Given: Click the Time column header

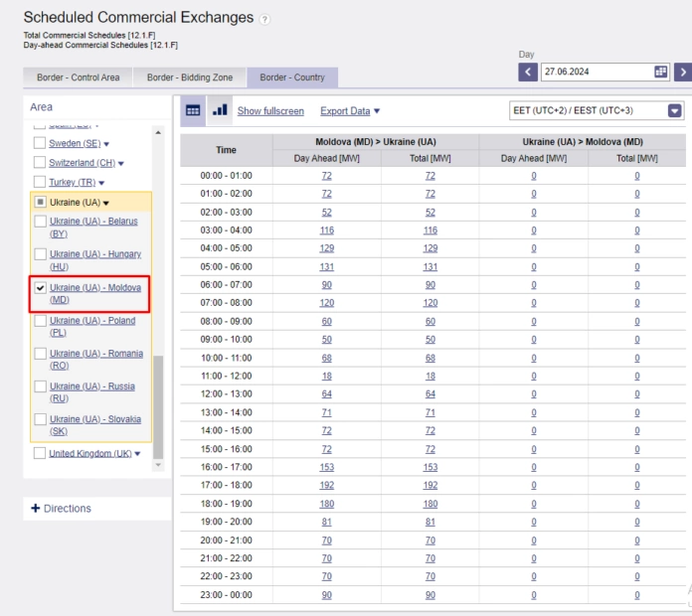Looking at the screenshot, I should [226, 150].
